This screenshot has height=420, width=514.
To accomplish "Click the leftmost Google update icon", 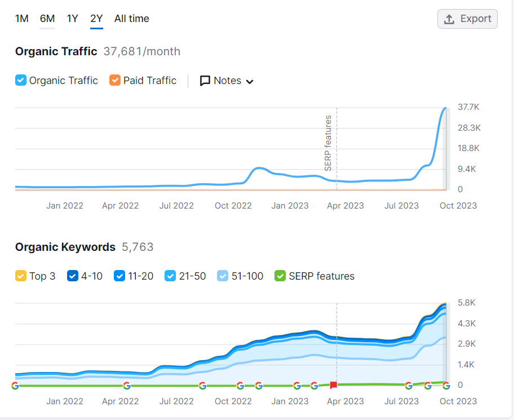I will tap(15, 386).
